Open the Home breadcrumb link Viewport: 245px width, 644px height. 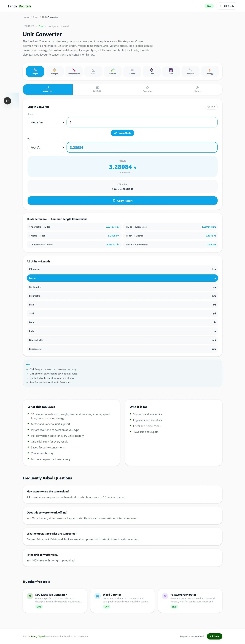pyautogui.click(x=26, y=17)
